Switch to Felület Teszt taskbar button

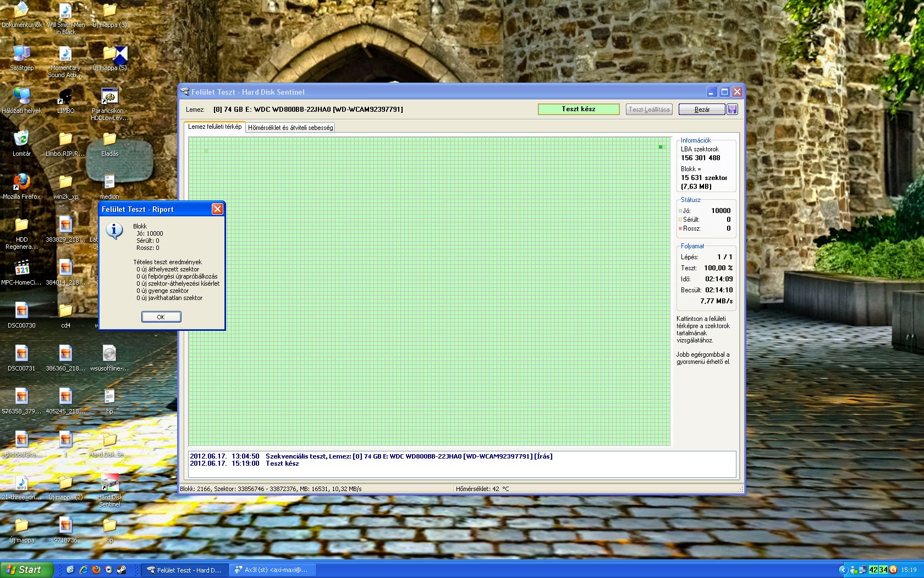coord(184,570)
